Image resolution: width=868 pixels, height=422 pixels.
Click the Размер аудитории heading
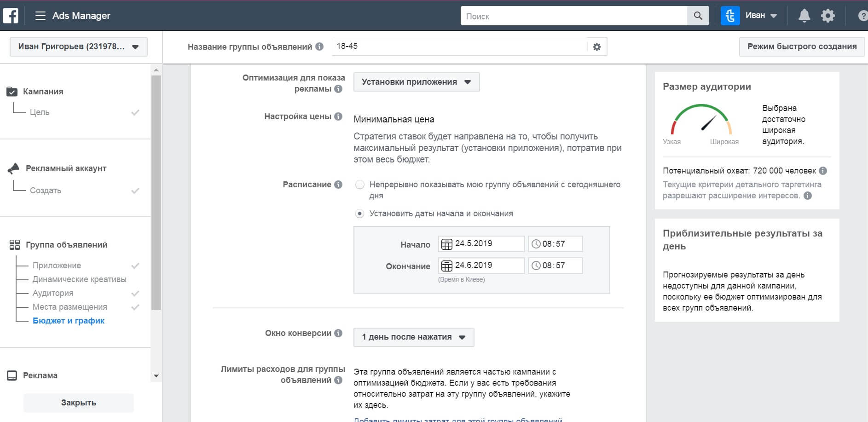coord(707,87)
